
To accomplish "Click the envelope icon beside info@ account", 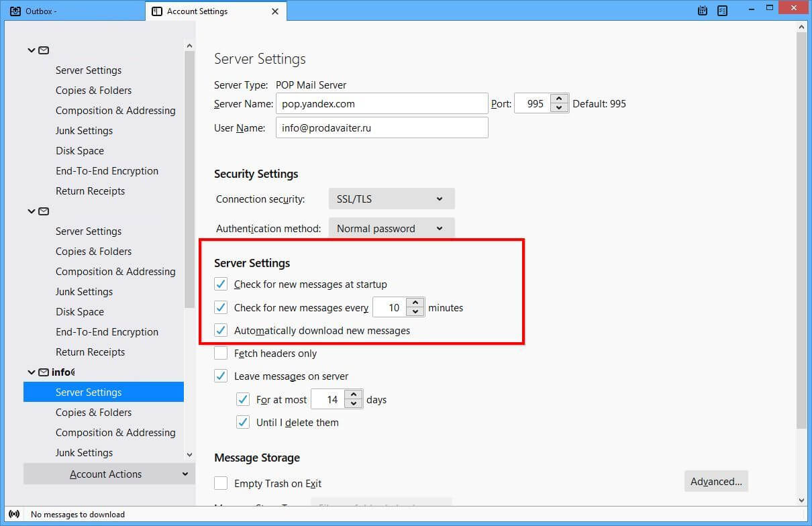I will tap(44, 372).
